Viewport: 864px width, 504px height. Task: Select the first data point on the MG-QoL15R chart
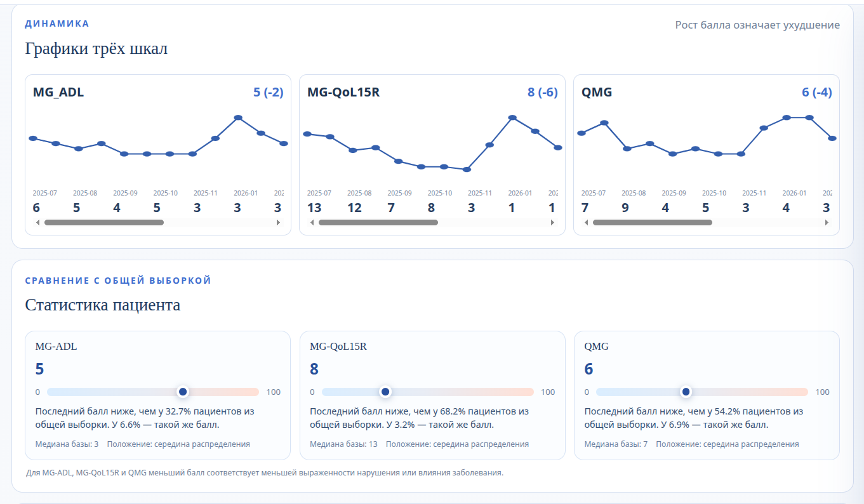coord(307,134)
